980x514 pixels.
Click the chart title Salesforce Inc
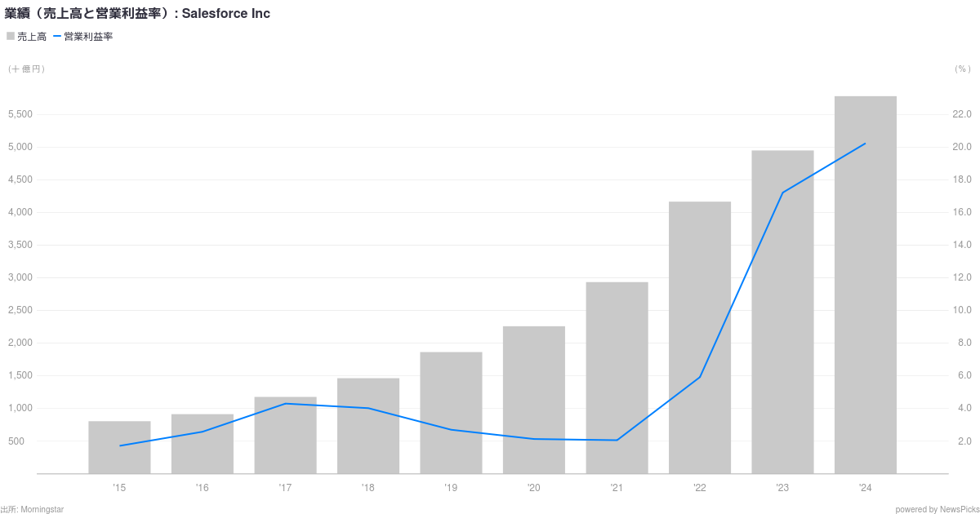(225, 14)
